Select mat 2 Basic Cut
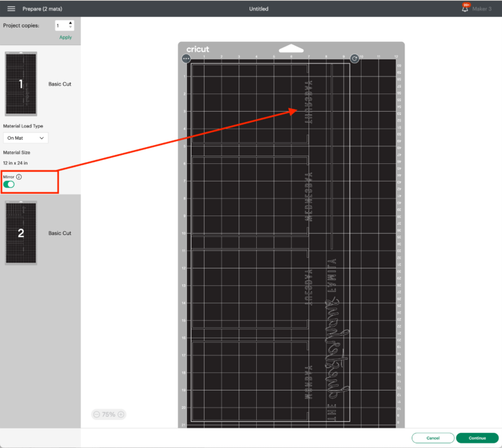The width and height of the screenshot is (502, 448). pos(39,233)
